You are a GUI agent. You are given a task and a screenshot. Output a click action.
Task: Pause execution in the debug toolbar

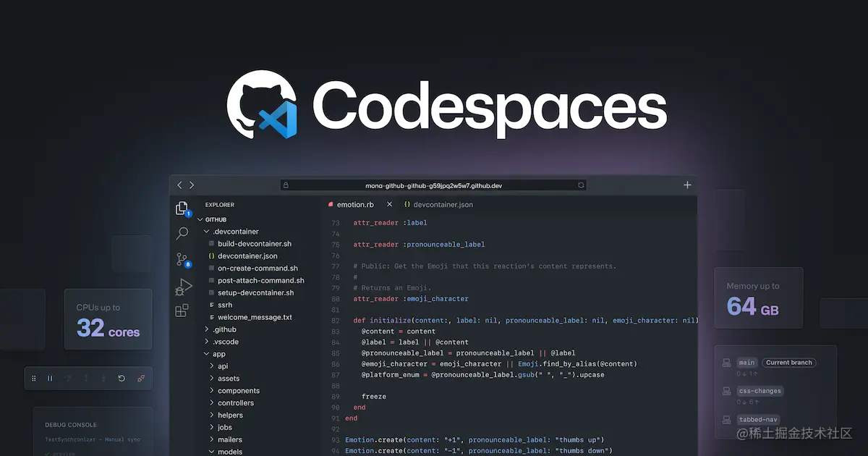(x=50, y=378)
